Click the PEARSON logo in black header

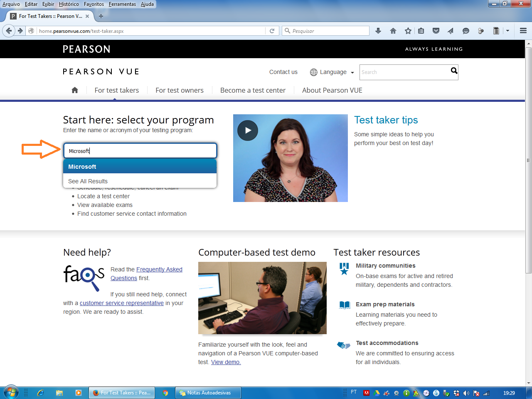click(x=86, y=49)
